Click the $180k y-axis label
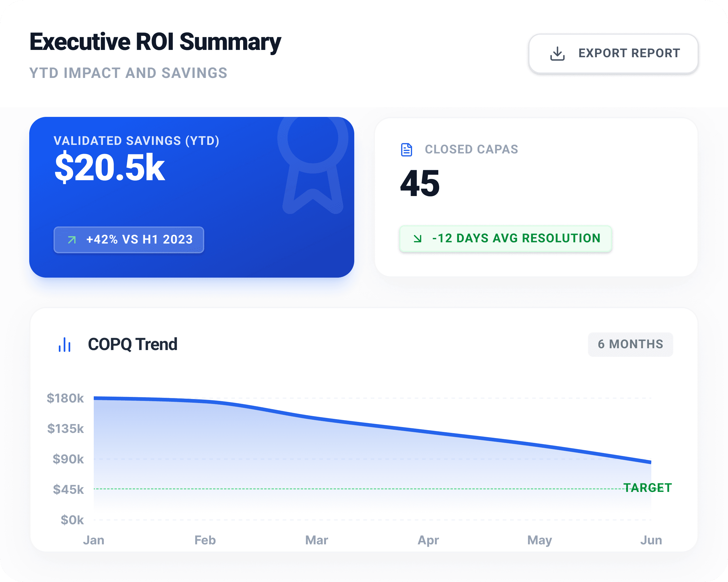 65,398
